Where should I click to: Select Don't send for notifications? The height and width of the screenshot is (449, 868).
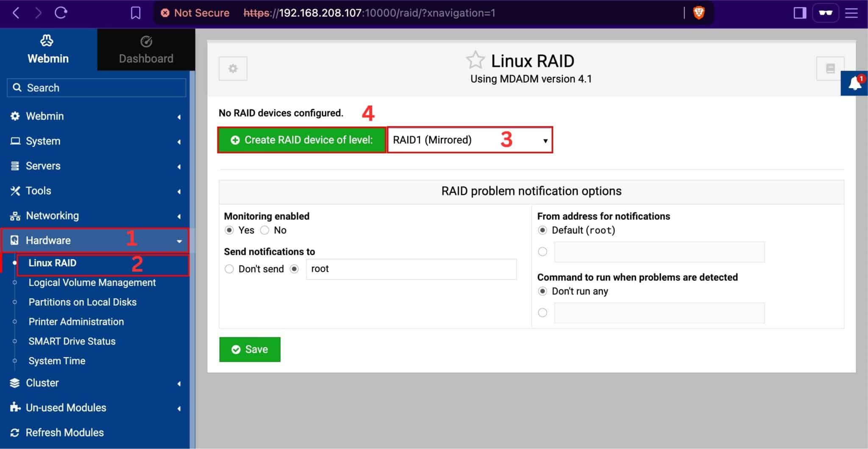click(229, 269)
